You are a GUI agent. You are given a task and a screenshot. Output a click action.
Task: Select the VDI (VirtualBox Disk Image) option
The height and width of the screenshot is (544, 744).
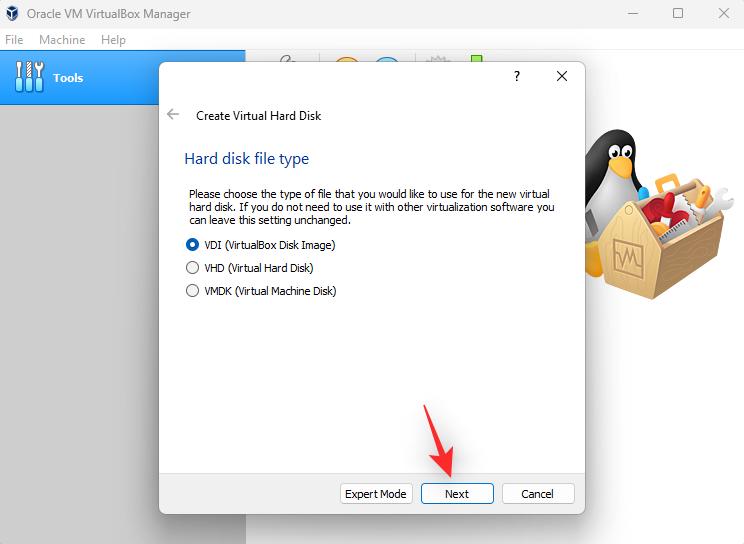click(260, 245)
